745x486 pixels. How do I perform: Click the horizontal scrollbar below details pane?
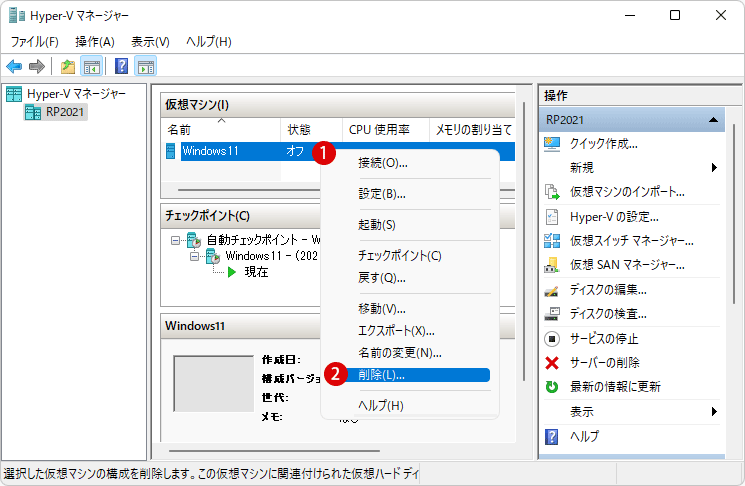click(274, 450)
